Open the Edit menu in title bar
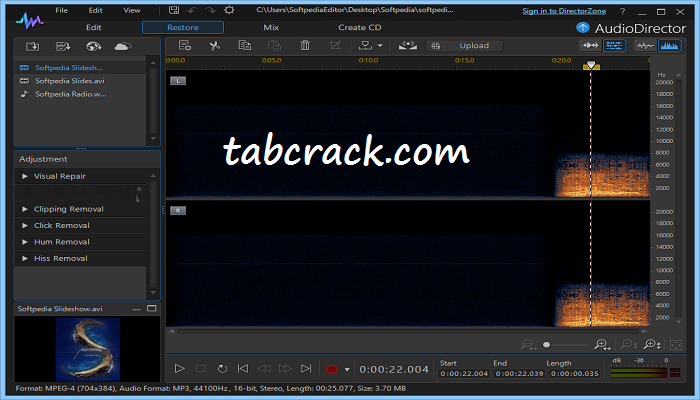700x400 pixels. pyautogui.click(x=95, y=10)
